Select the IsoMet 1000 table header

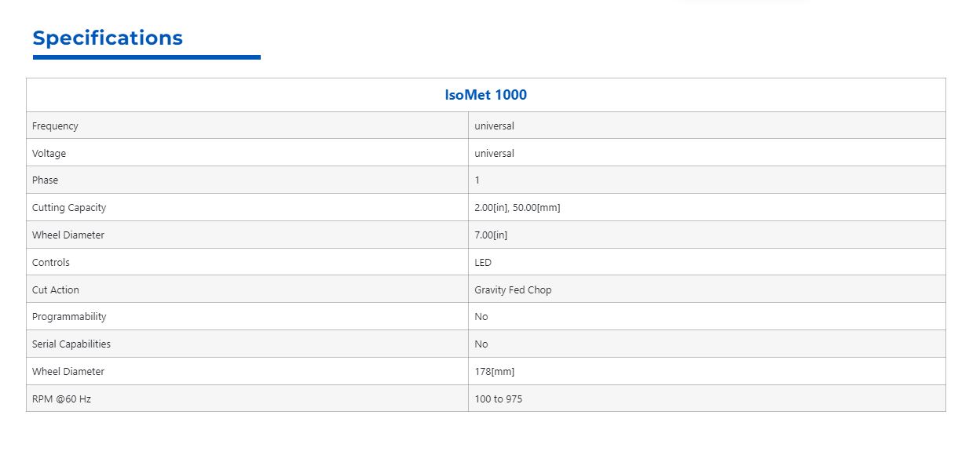485,95
